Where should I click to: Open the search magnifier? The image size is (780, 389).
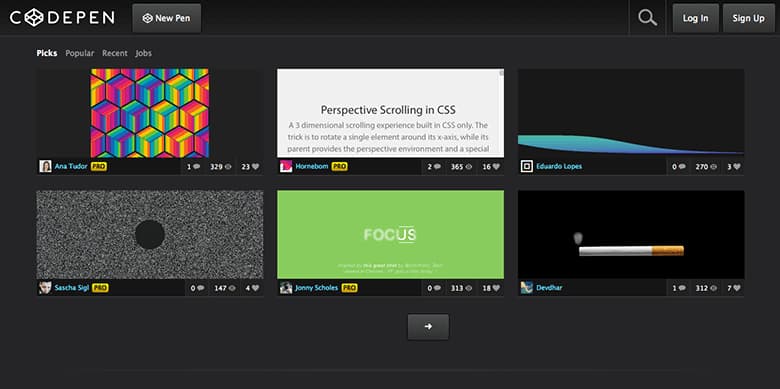click(x=647, y=18)
